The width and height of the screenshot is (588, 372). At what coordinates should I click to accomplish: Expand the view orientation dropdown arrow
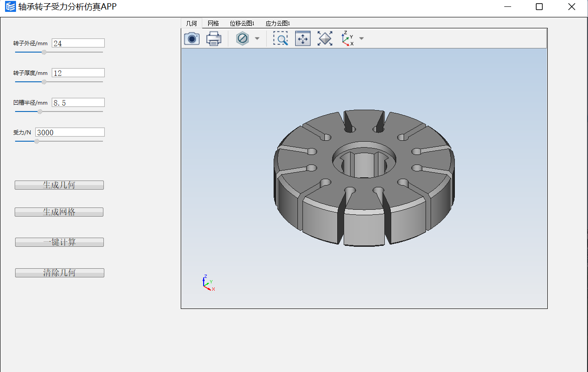[x=361, y=39]
